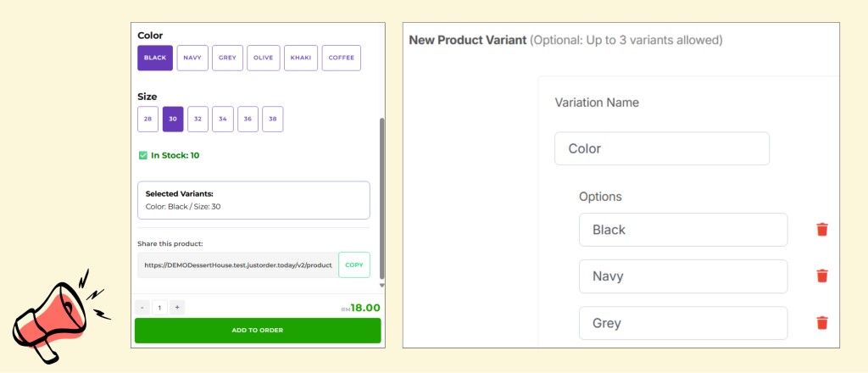Delete the Grey option with trash icon
The height and width of the screenshot is (373, 868).
click(x=821, y=323)
